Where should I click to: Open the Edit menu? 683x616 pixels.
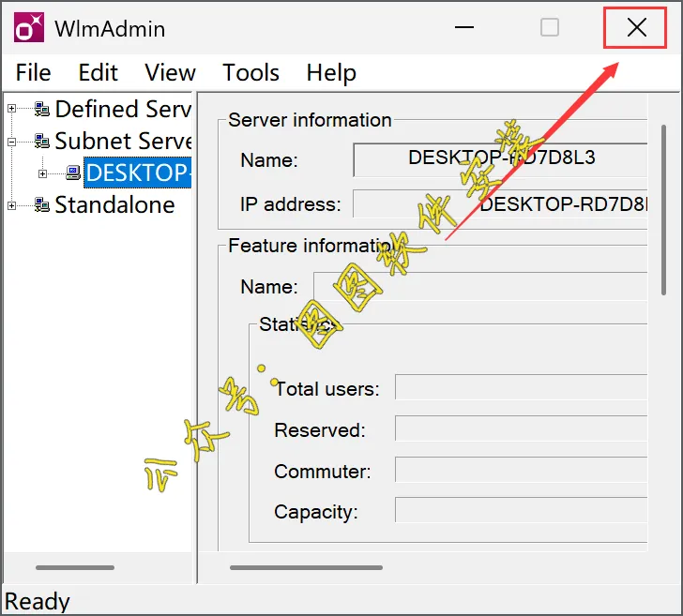coord(98,72)
